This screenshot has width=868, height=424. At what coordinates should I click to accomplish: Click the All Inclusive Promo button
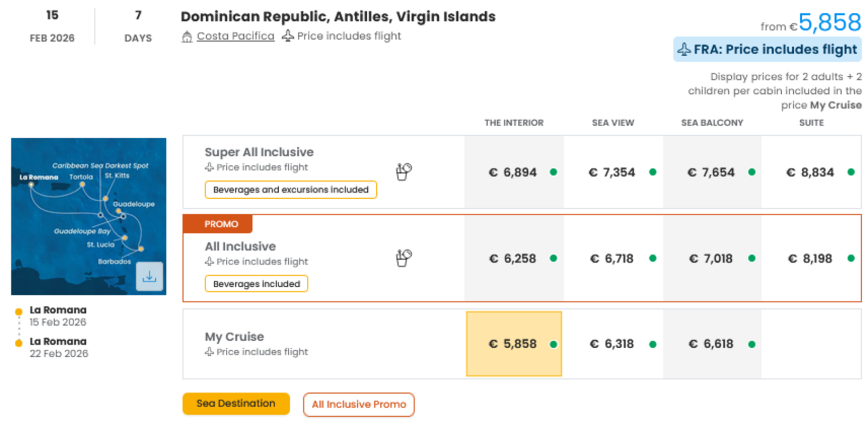[359, 404]
